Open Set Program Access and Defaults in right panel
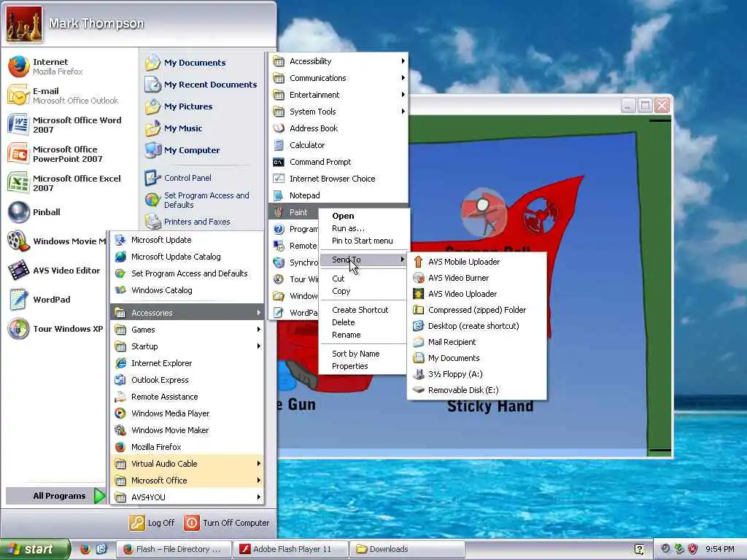The height and width of the screenshot is (560, 747). 201,200
